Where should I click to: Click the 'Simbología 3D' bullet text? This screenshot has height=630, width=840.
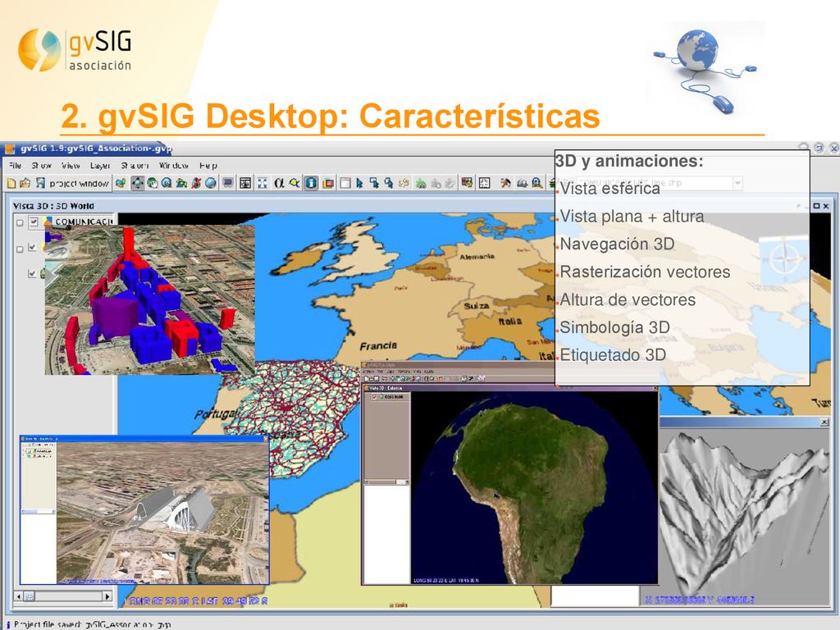coord(615,327)
